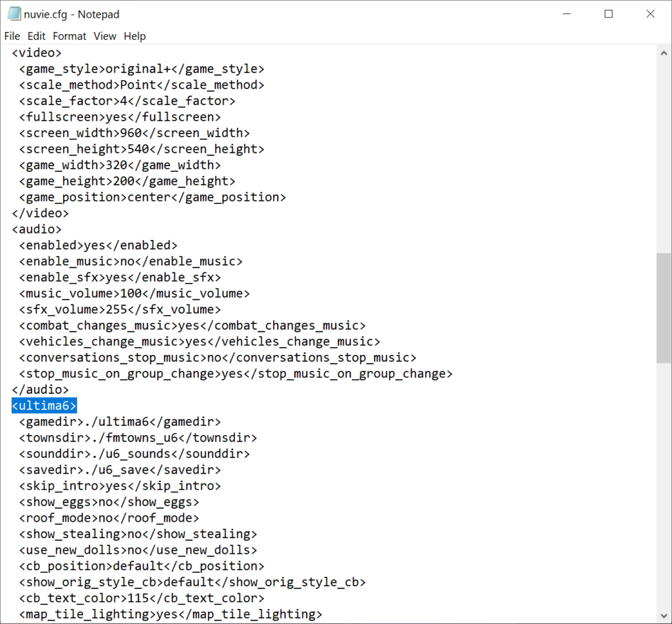This screenshot has height=624, width=672.
Task: Maximize the Notepad window
Action: click(608, 14)
